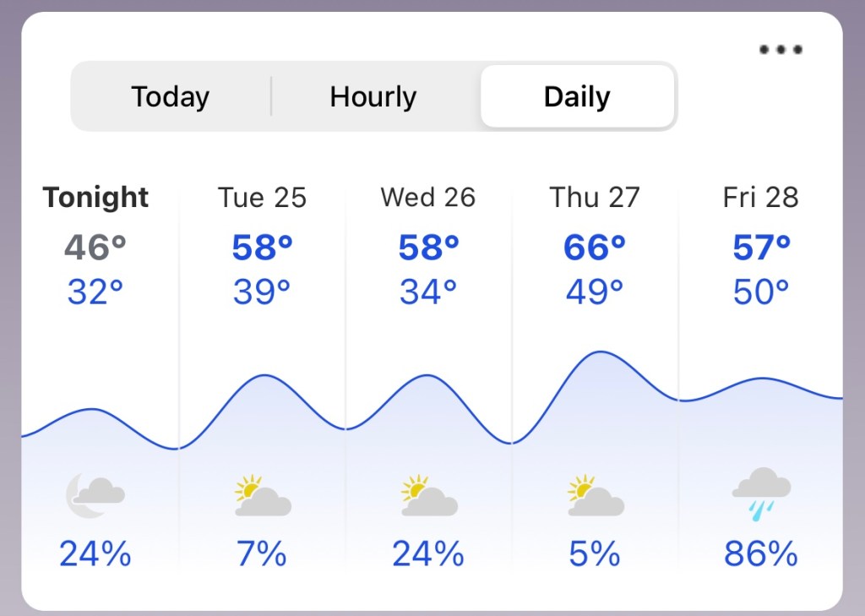Select the Daily tab
This screenshot has width=865, height=616.
(x=577, y=96)
